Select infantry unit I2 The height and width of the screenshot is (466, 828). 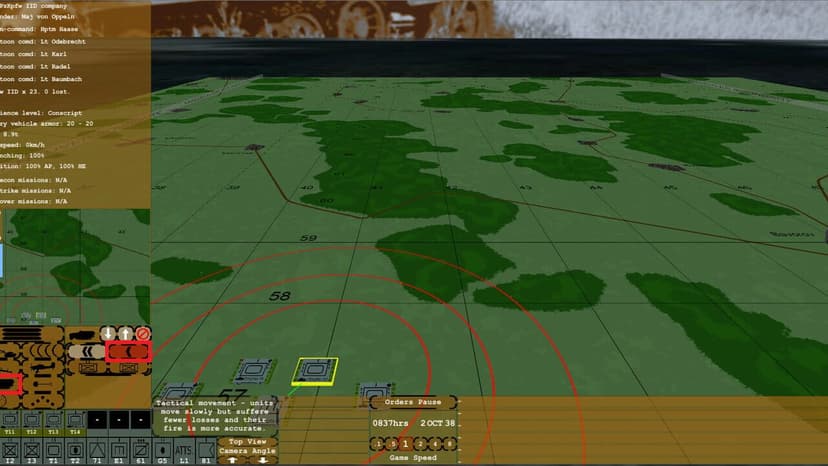click(x=10, y=452)
